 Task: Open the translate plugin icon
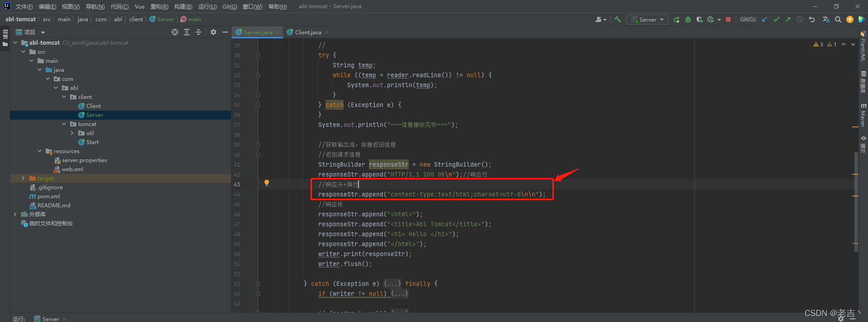coord(826,19)
